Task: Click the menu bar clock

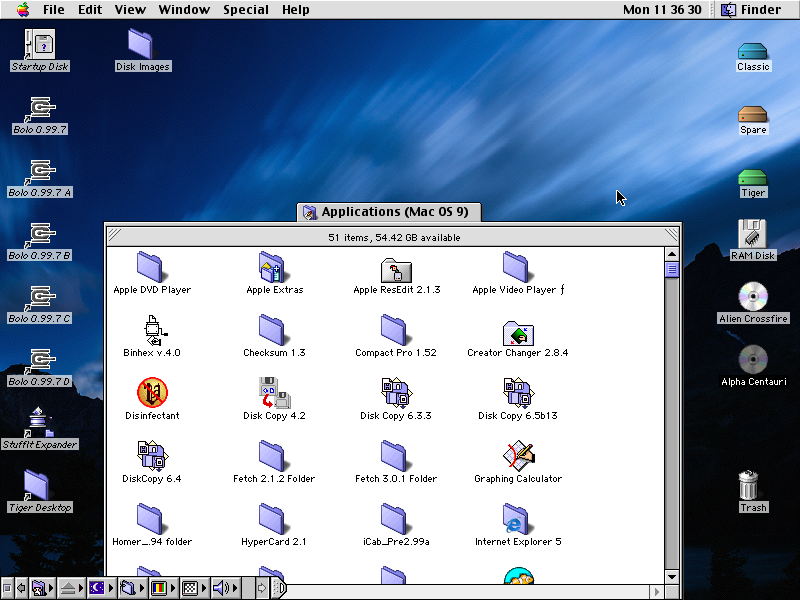Action: coord(662,9)
